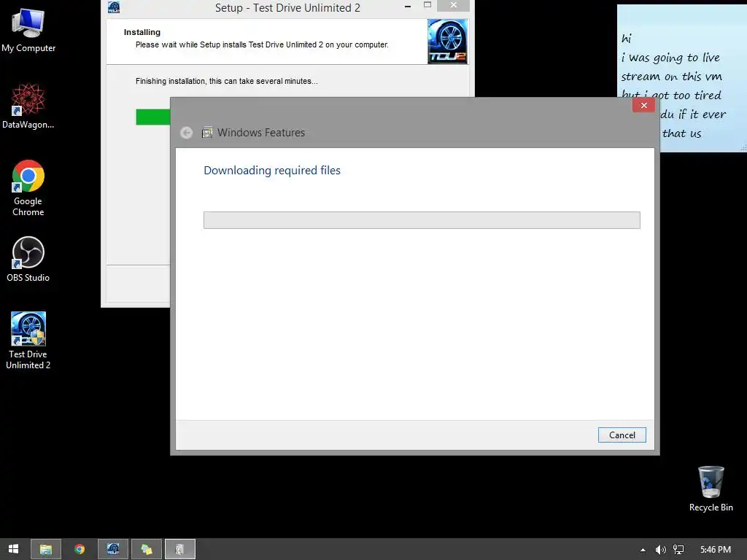Image resolution: width=747 pixels, height=560 pixels.
Task: Click the 5:46 PM taskbar clock
Action: (715, 550)
